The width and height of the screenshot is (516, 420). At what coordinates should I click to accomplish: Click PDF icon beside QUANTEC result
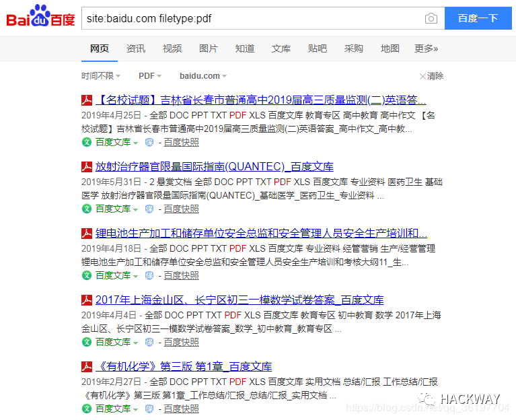[87, 167]
